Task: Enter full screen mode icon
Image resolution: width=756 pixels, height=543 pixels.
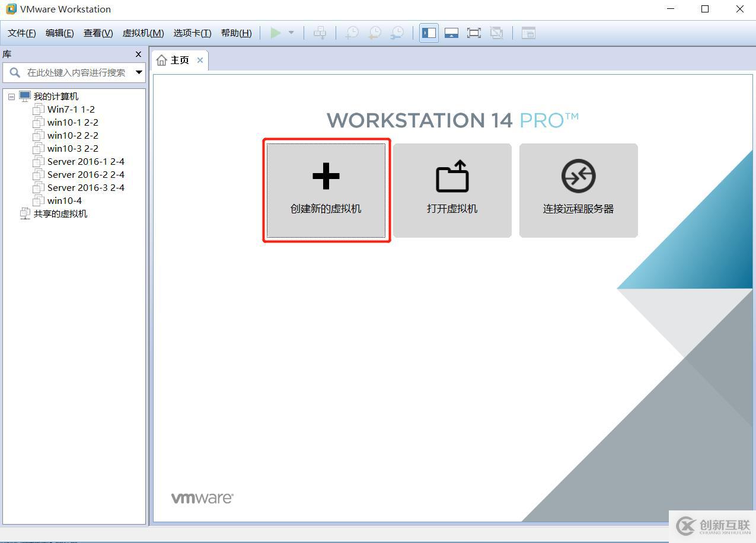Action: [x=474, y=33]
